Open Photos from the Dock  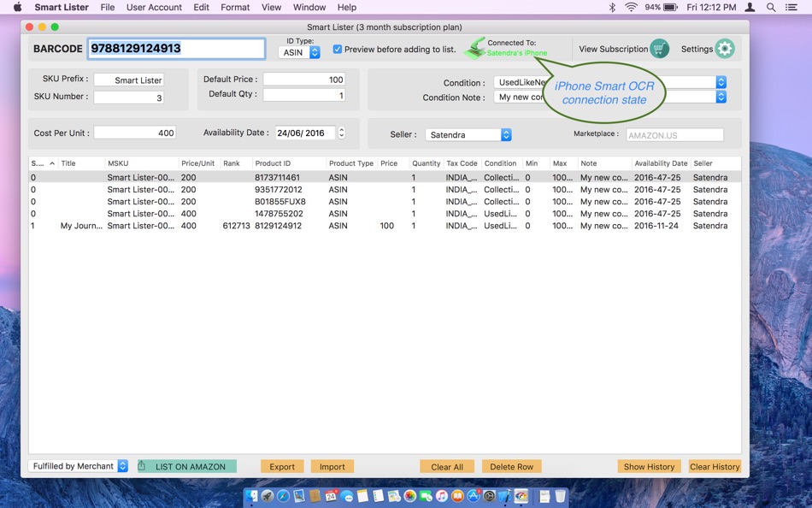[410, 496]
